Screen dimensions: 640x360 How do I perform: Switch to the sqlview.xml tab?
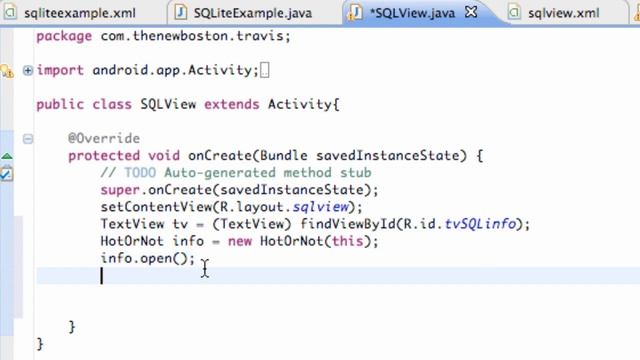pos(563,13)
